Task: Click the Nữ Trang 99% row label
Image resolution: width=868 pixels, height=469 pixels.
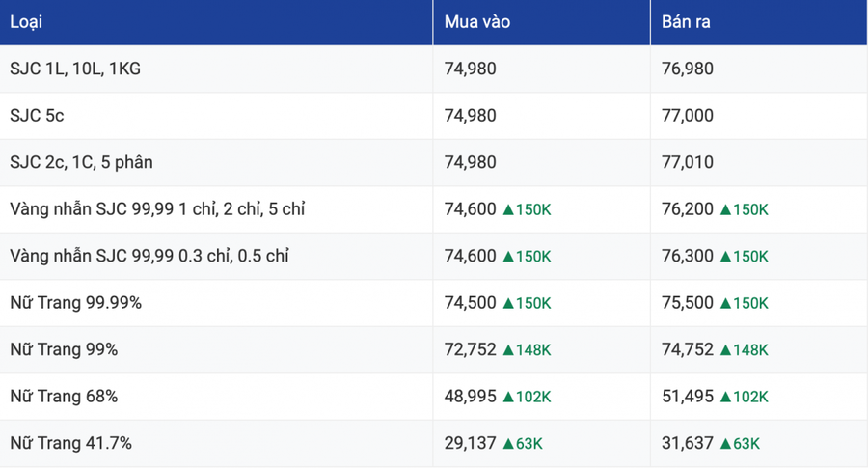Action: [64, 350]
